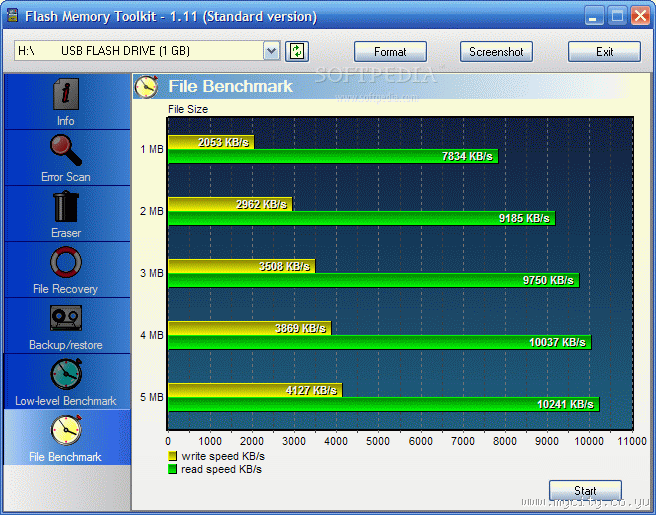Click the Screenshot button
656x515 pixels.
(496, 52)
